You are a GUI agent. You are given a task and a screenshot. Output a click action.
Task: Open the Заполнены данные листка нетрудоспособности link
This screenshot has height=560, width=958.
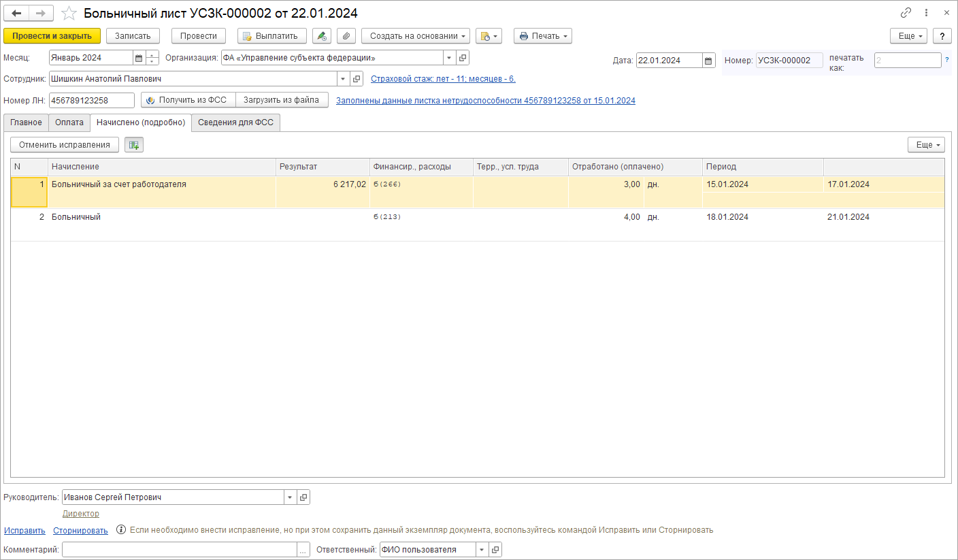[486, 100]
